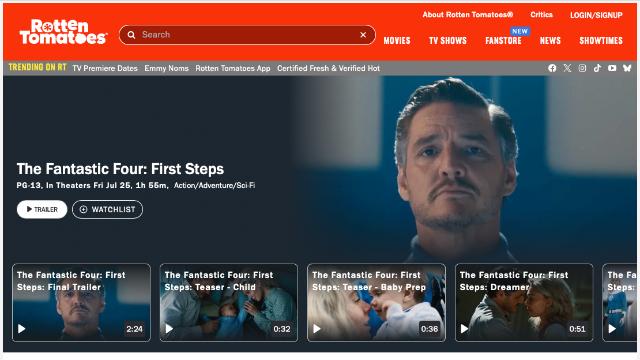Click the Trailer button
This screenshot has height=360, width=640.
[42, 209]
